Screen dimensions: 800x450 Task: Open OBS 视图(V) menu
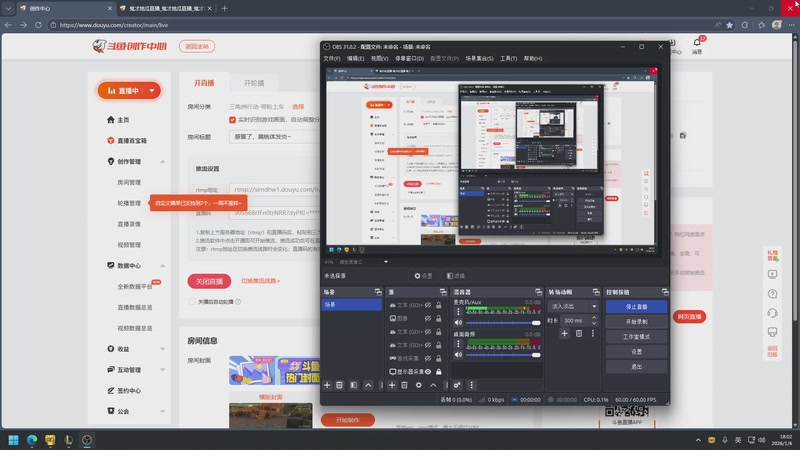tap(379, 59)
